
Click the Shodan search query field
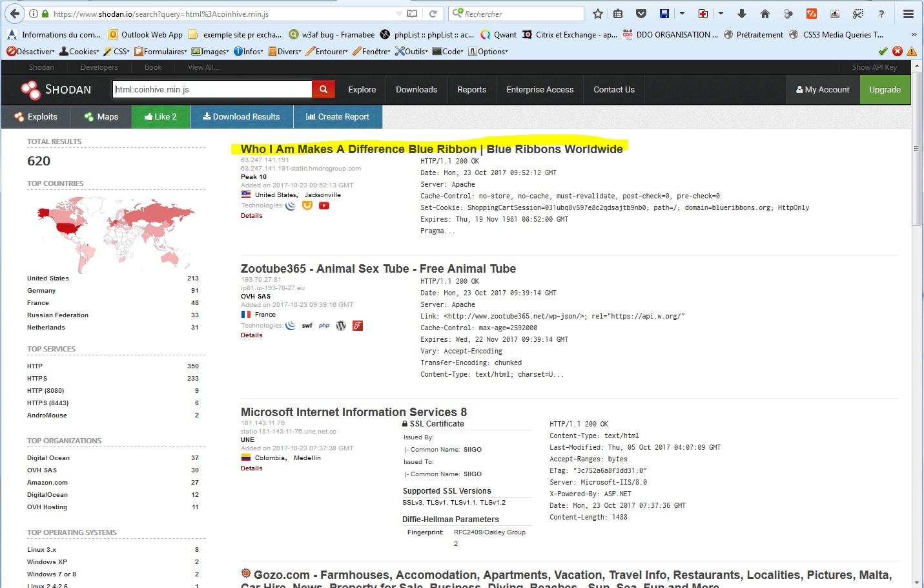[x=212, y=89]
